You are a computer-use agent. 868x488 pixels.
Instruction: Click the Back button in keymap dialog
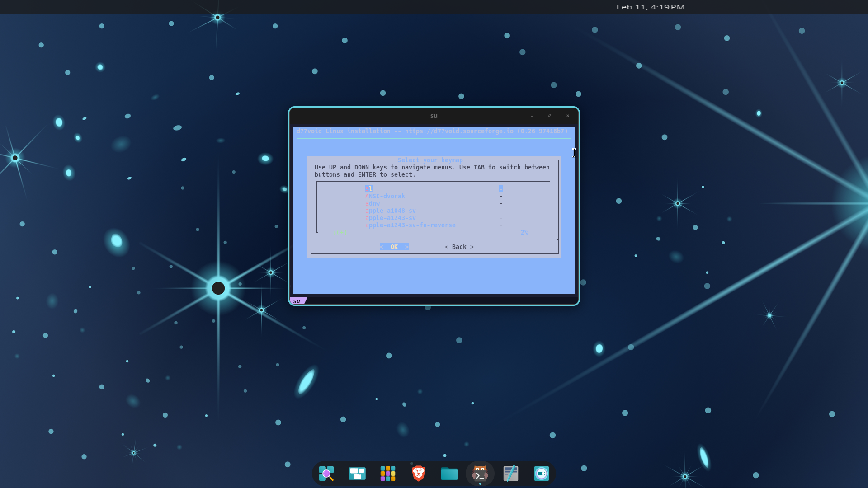[x=459, y=247]
